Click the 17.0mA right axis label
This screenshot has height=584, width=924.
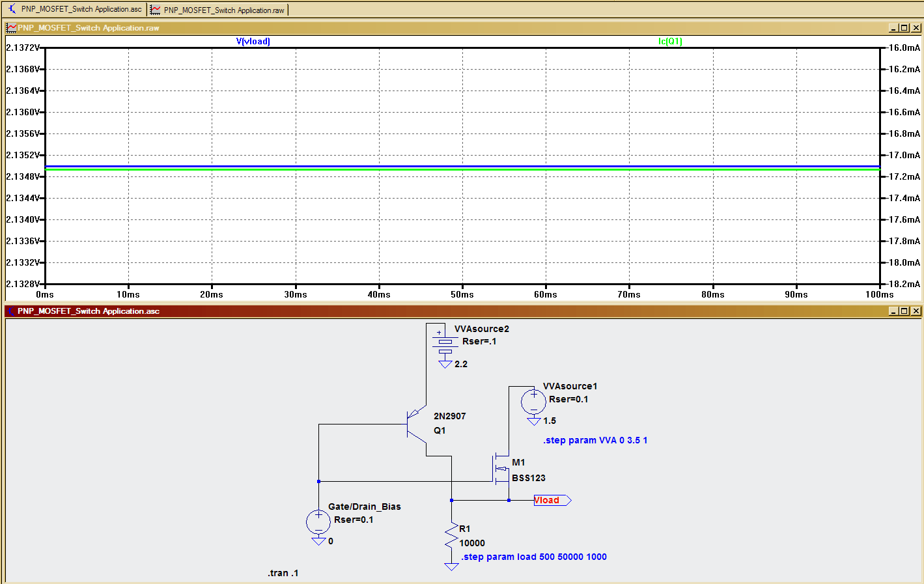(x=904, y=155)
